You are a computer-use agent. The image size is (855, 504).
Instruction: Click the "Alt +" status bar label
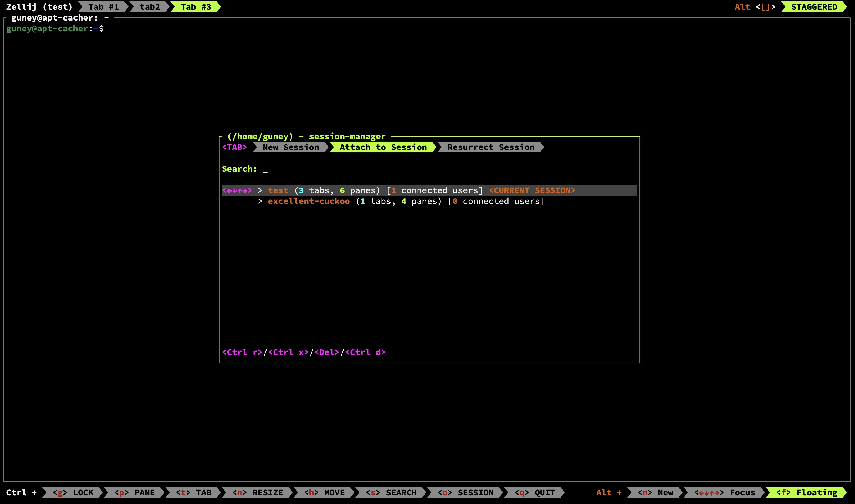(609, 492)
